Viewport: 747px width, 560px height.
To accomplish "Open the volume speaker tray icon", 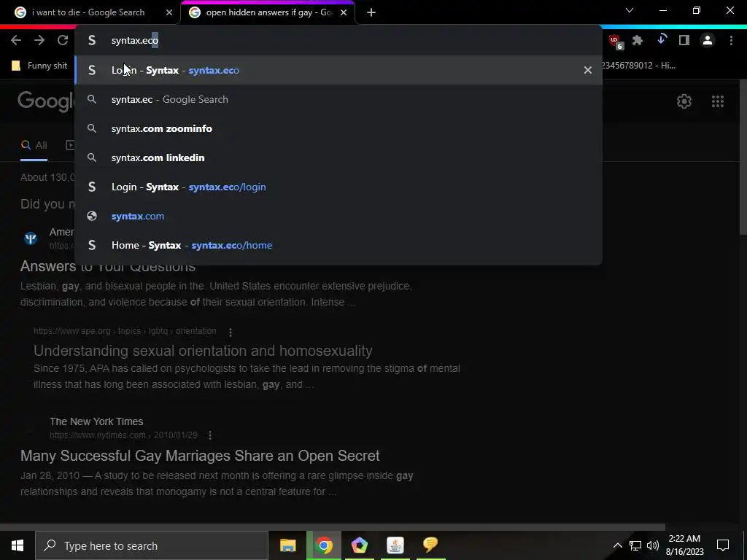I will tap(653, 545).
